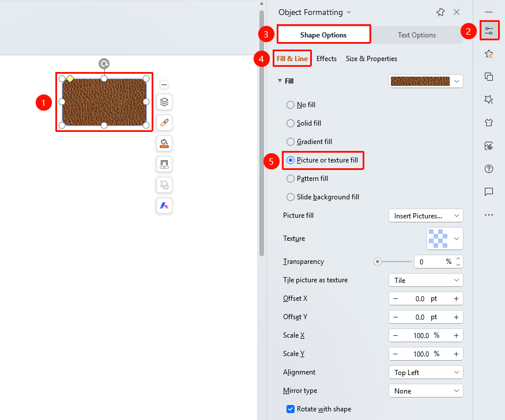
Task: Select the No fill radio button
Action: (x=291, y=105)
